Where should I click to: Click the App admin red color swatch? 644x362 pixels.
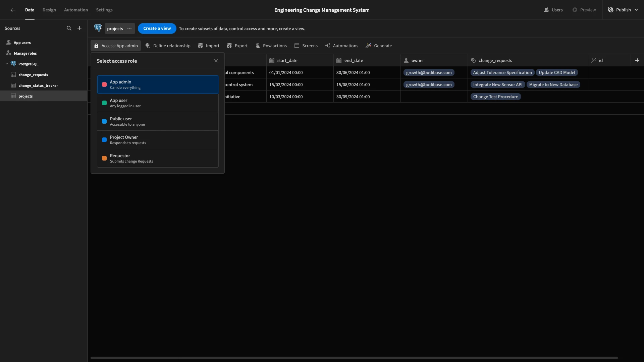point(104,84)
